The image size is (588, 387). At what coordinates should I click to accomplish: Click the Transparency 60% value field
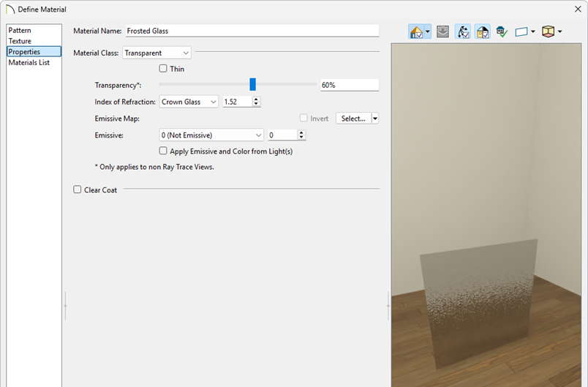point(350,85)
